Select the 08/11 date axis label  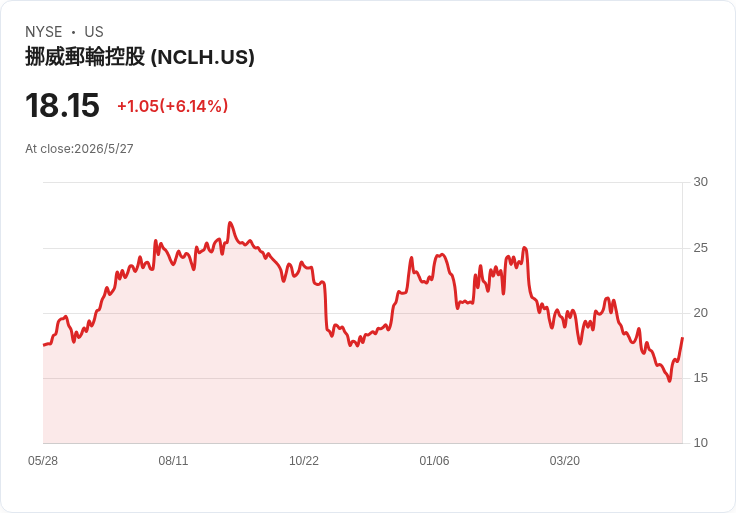[173, 461]
